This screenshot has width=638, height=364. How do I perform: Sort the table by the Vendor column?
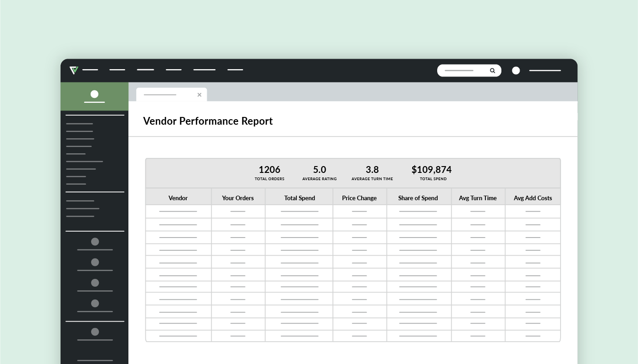178,198
